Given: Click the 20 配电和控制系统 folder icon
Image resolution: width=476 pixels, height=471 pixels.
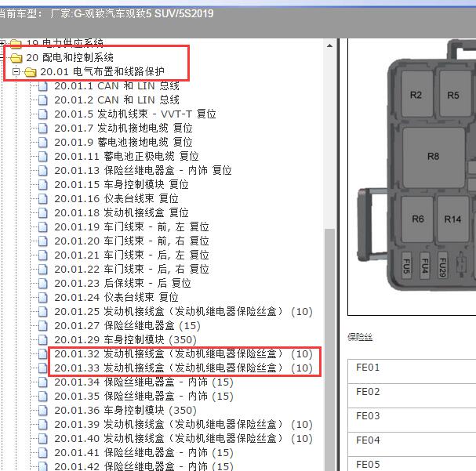Looking at the screenshot, I should (x=16, y=58).
